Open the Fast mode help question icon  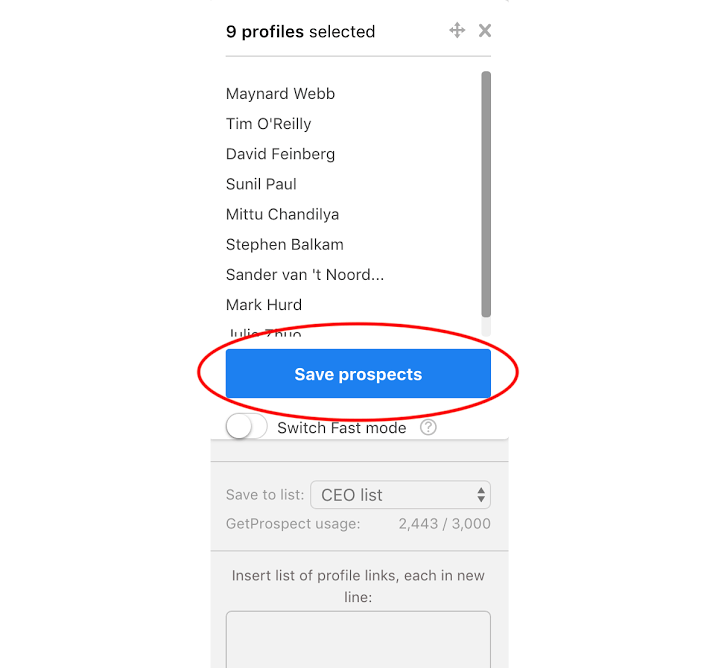coord(428,427)
